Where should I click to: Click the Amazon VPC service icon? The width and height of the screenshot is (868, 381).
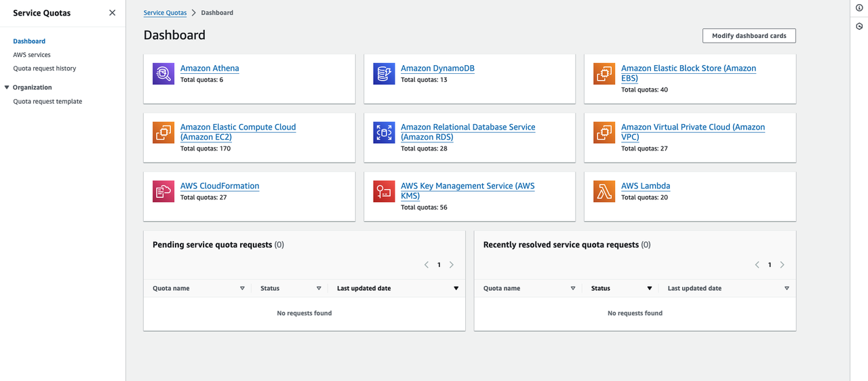click(604, 132)
